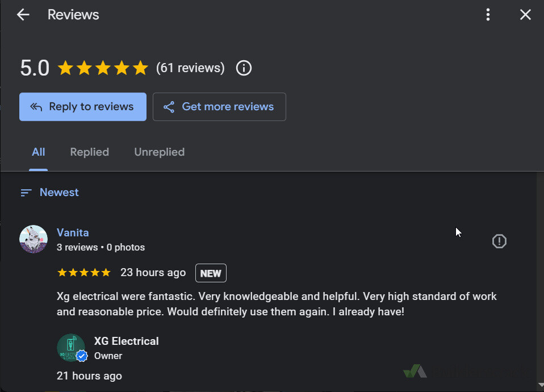Click the Get more reviews button
544x392 pixels.
pos(219,107)
